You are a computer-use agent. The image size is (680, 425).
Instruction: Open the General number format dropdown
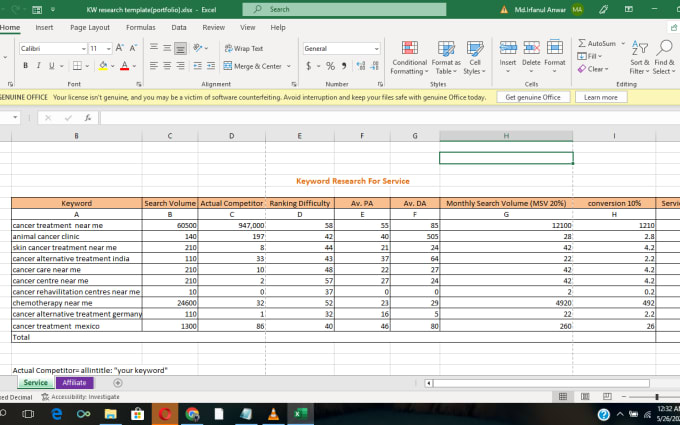[376, 48]
